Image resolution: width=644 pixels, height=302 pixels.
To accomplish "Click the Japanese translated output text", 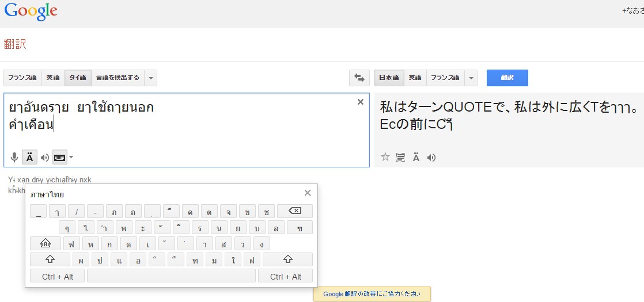I will coord(509,116).
